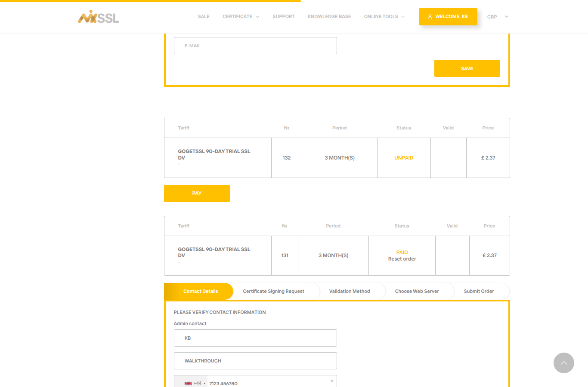Switch to the Choose Web Server tab

pos(417,292)
